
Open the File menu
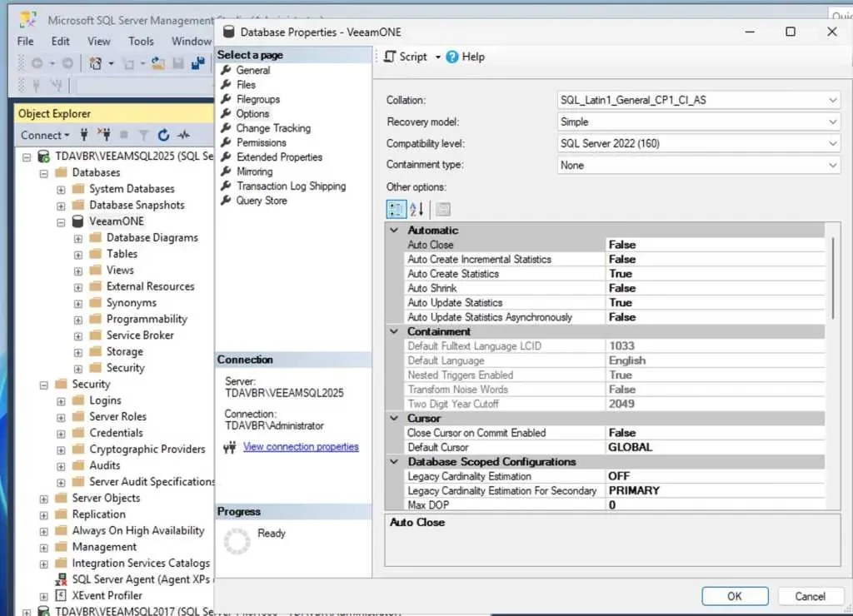[25, 42]
